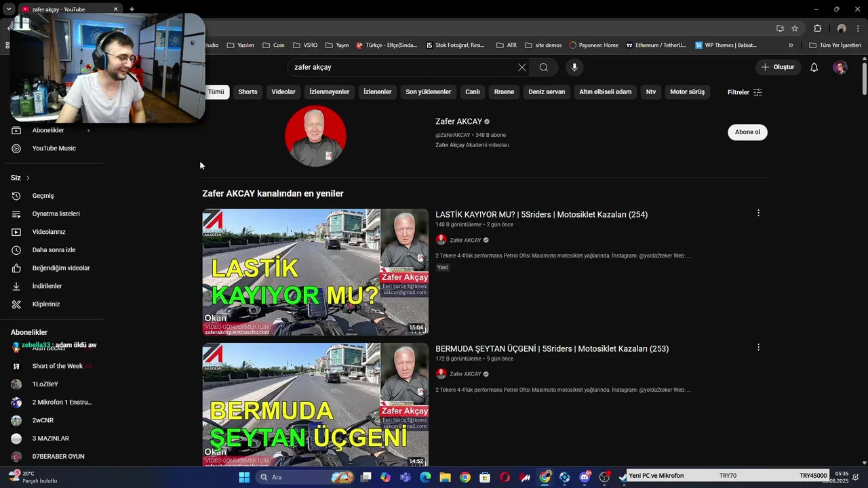Open options menu for LASTİK KAYIYOR MU video
868x488 pixels.
point(758,213)
